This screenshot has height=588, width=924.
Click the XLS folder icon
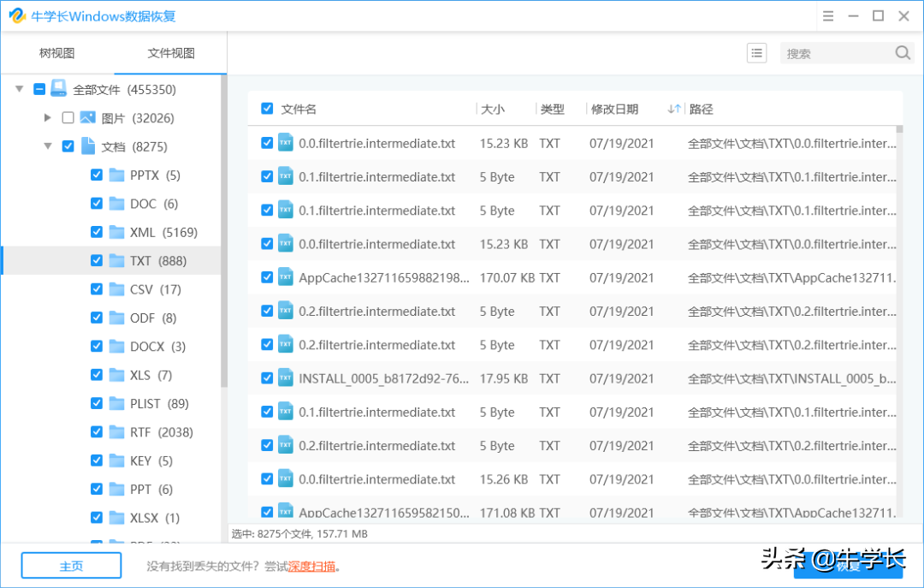pos(116,375)
